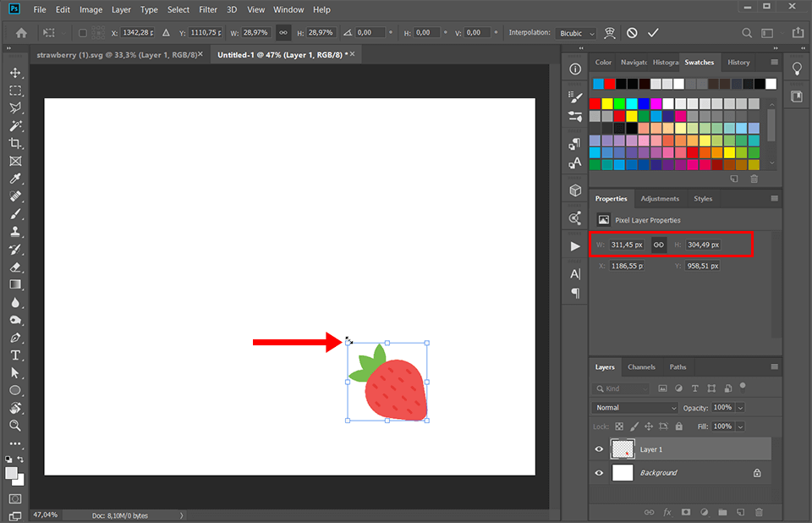
Task: Open the layer blend mode Normal dropdown
Action: pos(634,407)
